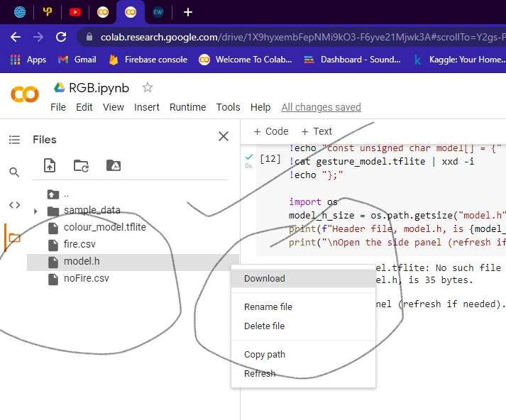The width and height of the screenshot is (506, 420).
Task: Switch to the yellow logo browser tab
Action: (48, 12)
